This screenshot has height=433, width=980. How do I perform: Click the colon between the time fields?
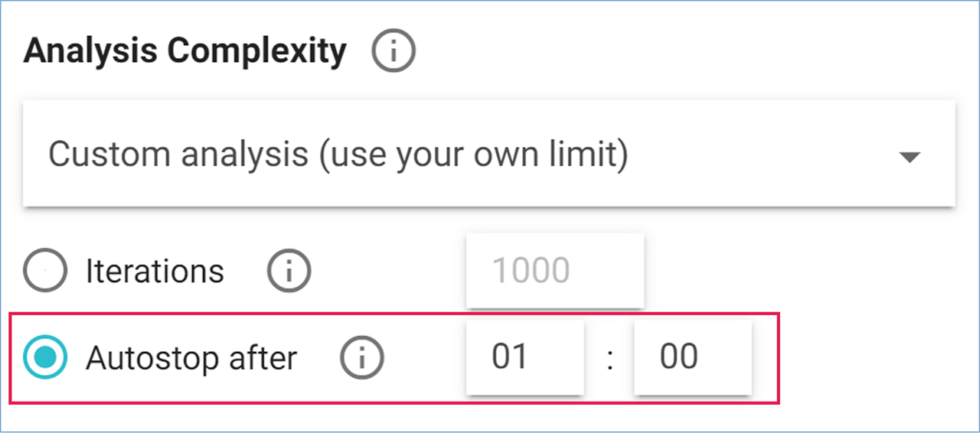(x=609, y=359)
